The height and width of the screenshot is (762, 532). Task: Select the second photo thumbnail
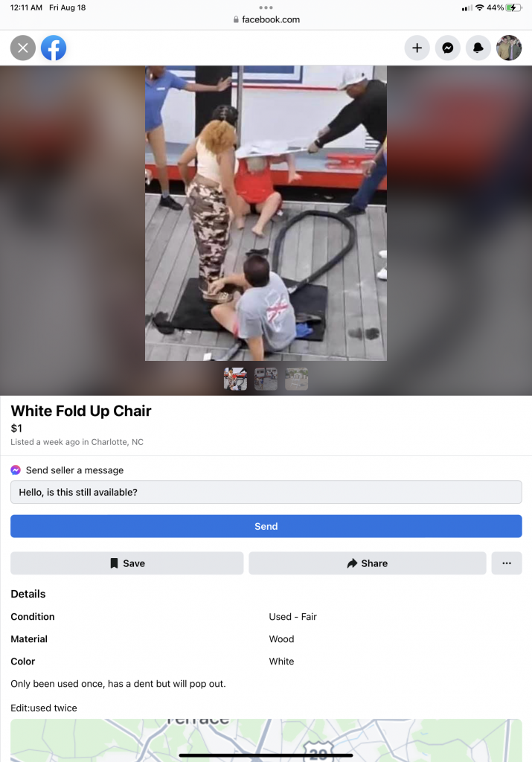(x=266, y=379)
